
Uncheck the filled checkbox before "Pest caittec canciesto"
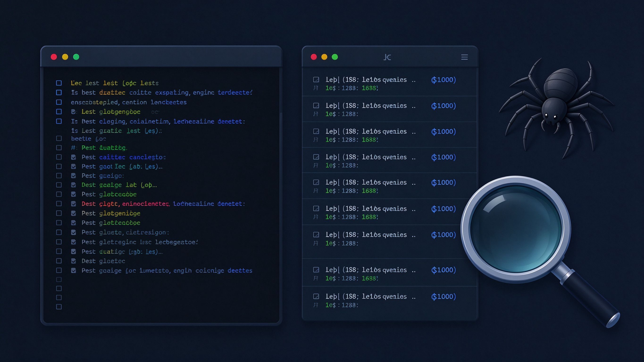pyautogui.click(x=74, y=157)
